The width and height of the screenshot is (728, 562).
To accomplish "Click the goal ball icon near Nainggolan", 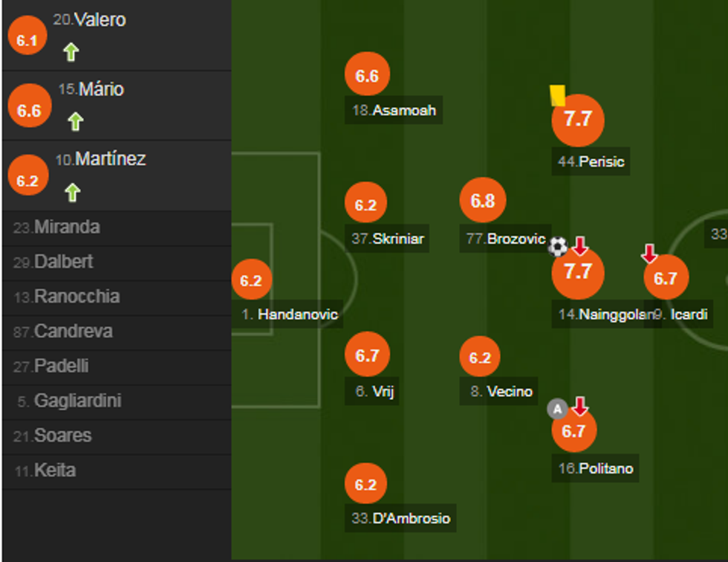I will pyautogui.click(x=558, y=245).
